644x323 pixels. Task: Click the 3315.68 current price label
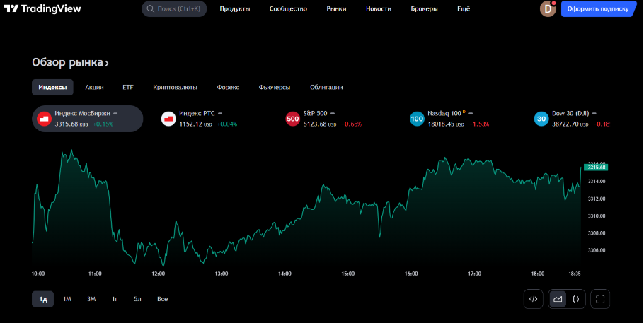coord(596,168)
